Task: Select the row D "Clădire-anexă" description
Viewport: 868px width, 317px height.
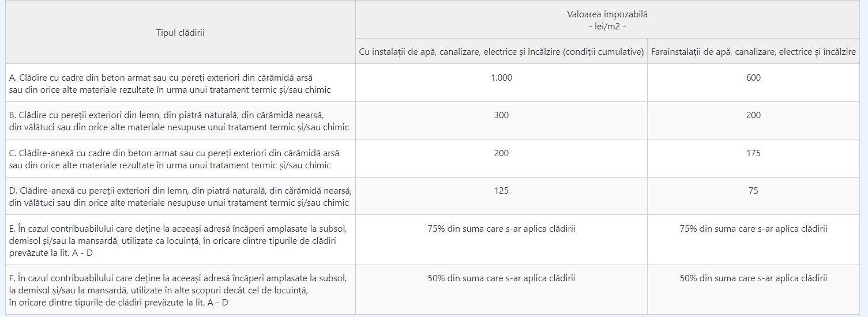Action: pyautogui.click(x=180, y=197)
